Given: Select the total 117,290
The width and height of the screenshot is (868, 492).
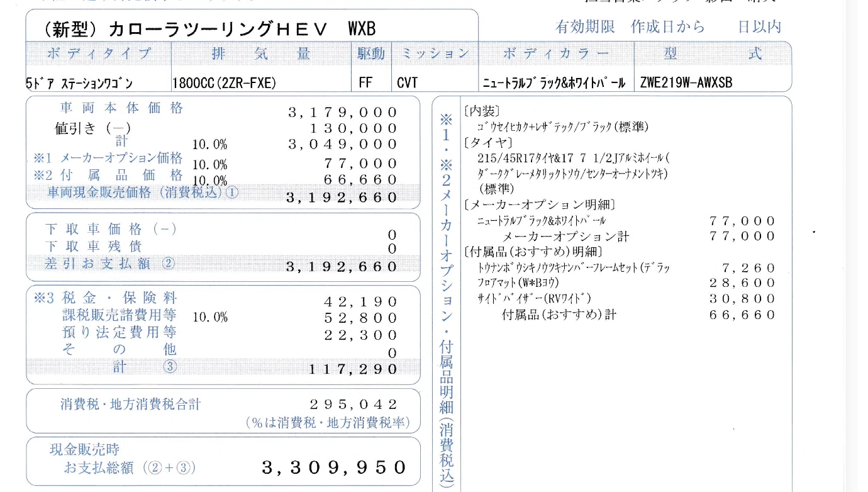Looking at the screenshot, I should click(x=353, y=369).
